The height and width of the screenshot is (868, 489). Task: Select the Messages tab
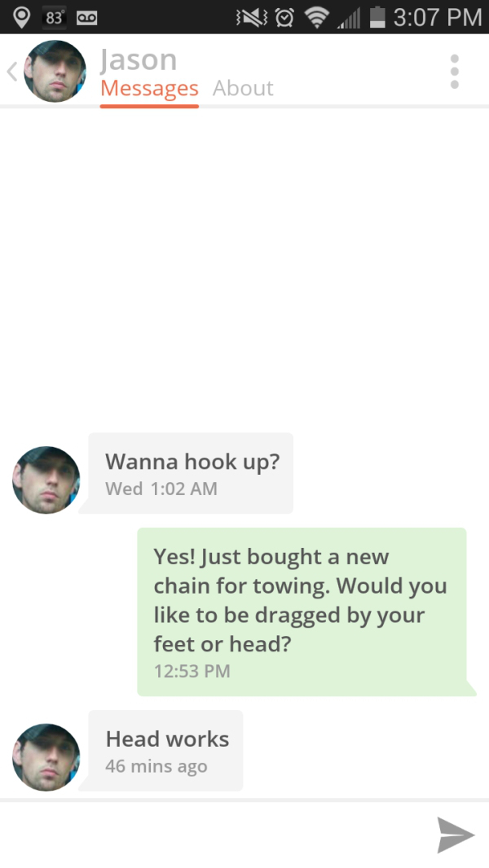point(149,88)
